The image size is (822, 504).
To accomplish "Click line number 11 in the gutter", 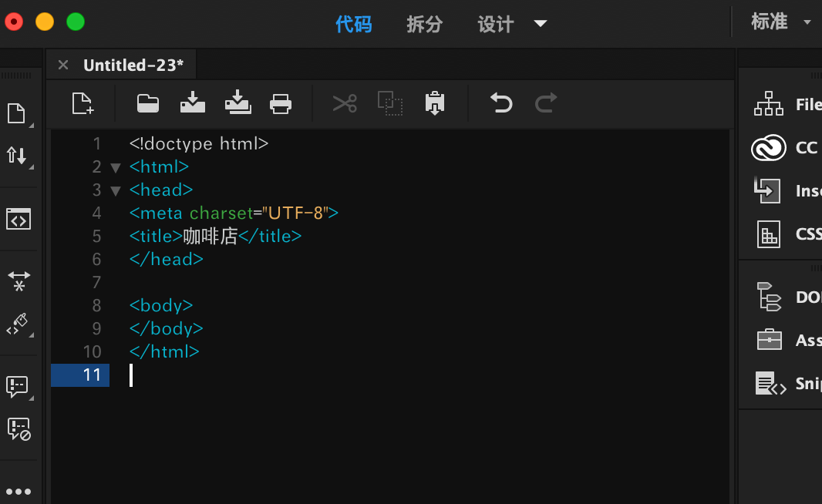I will click(92, 375).
